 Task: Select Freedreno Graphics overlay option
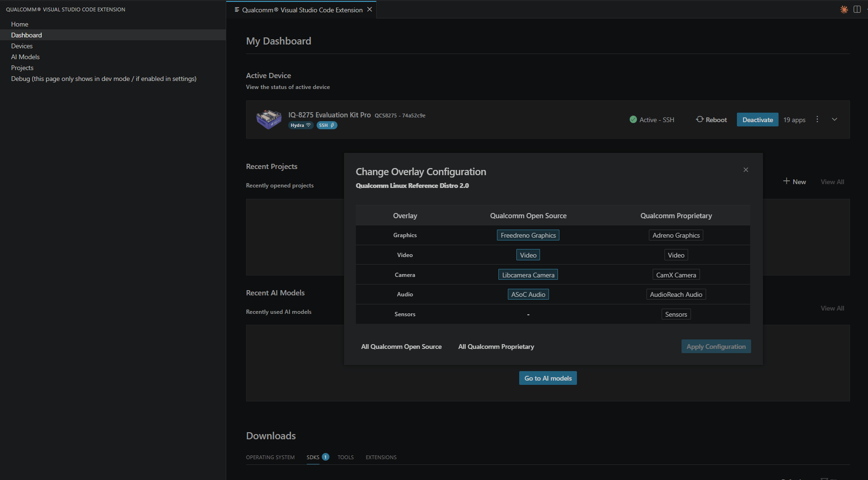click(528, 235)
